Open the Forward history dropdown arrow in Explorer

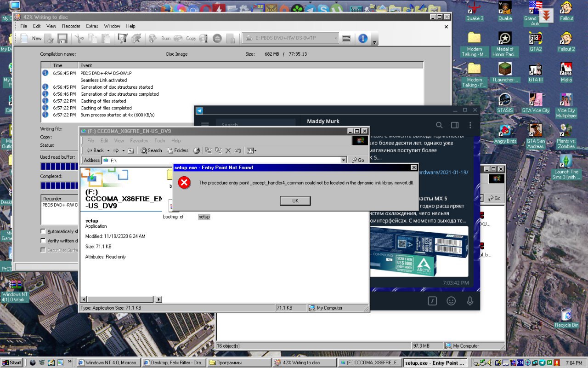click(124, 150)
